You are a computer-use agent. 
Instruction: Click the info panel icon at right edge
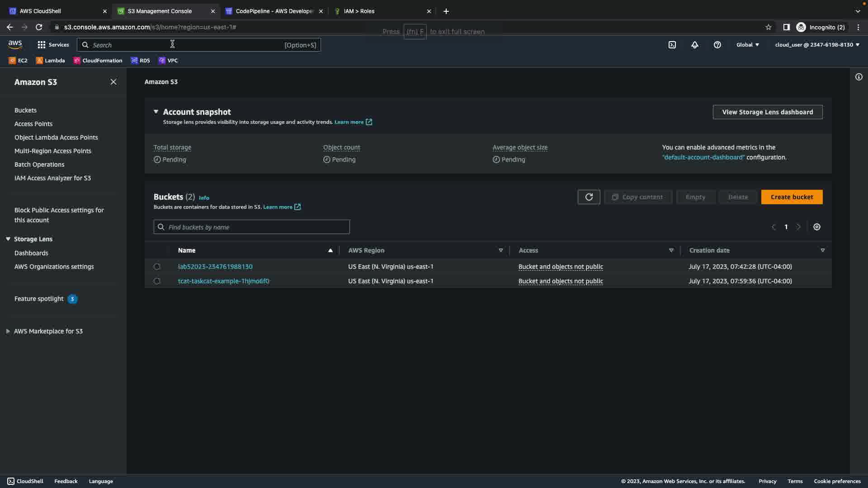click(x=859, y=77)
